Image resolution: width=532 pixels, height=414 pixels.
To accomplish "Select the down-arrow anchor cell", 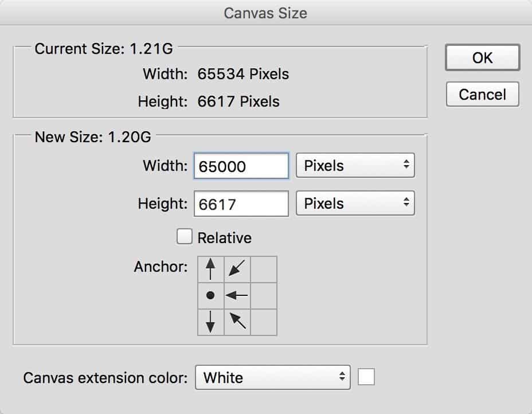I will pos(211,322).
